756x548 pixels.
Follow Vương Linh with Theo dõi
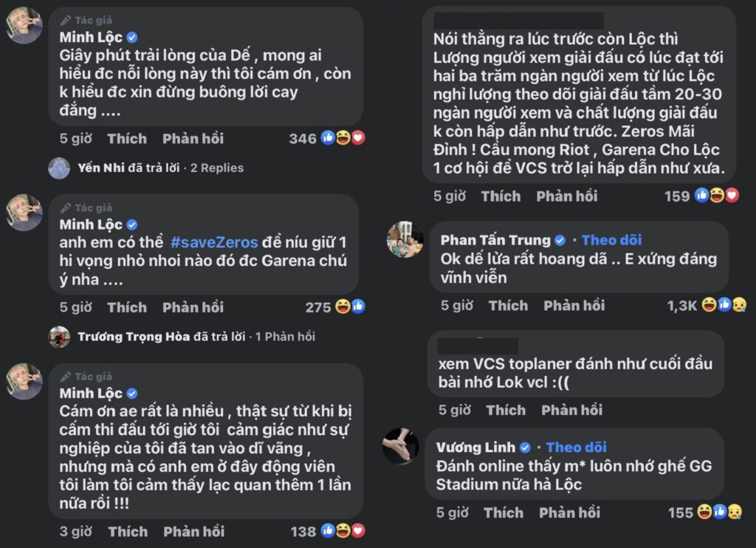pos(576,448)
